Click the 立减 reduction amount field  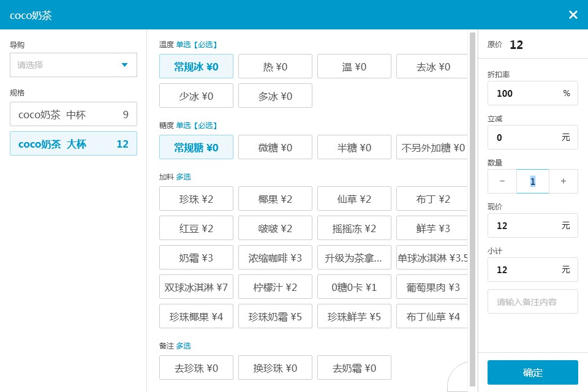pyautogui.click(x=532, y=137)
